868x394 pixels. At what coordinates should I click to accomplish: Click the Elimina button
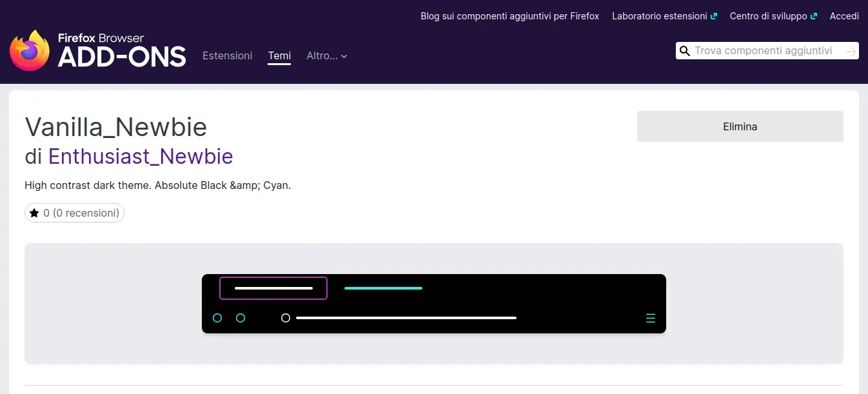(740, 126)
